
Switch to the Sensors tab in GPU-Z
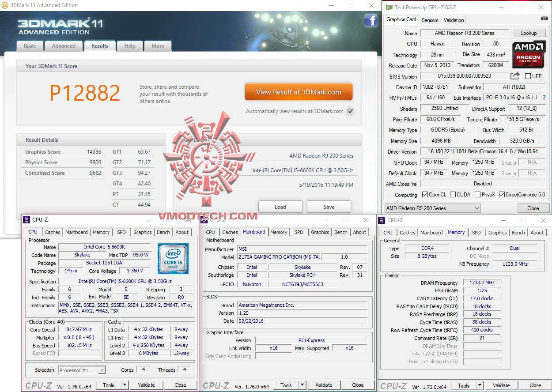[x=430, y=20]
